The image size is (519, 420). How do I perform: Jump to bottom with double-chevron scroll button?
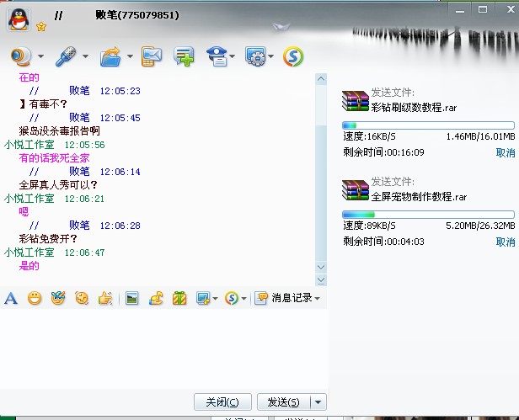[x=321, y=280]
